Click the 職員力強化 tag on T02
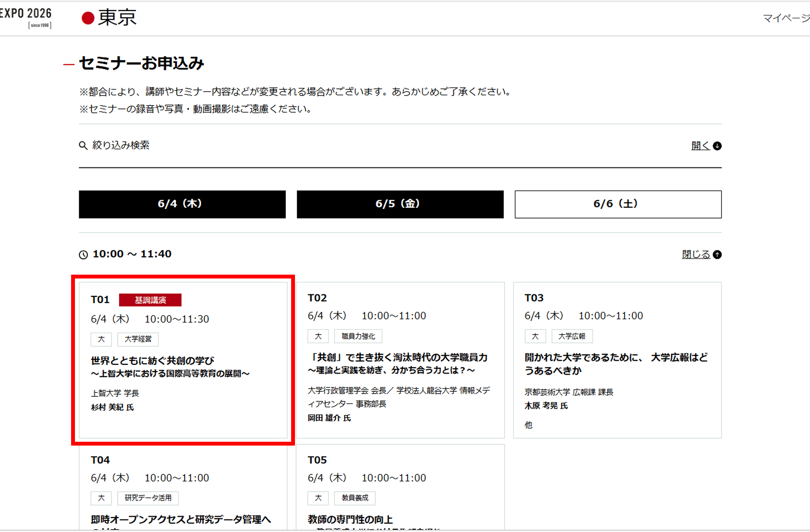 tap(358, 336)
